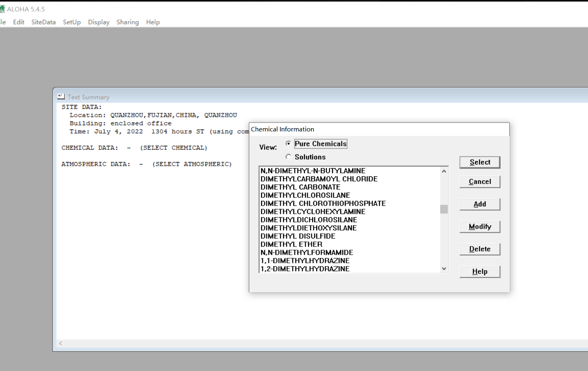Click the Text Summary window icon

61,96
